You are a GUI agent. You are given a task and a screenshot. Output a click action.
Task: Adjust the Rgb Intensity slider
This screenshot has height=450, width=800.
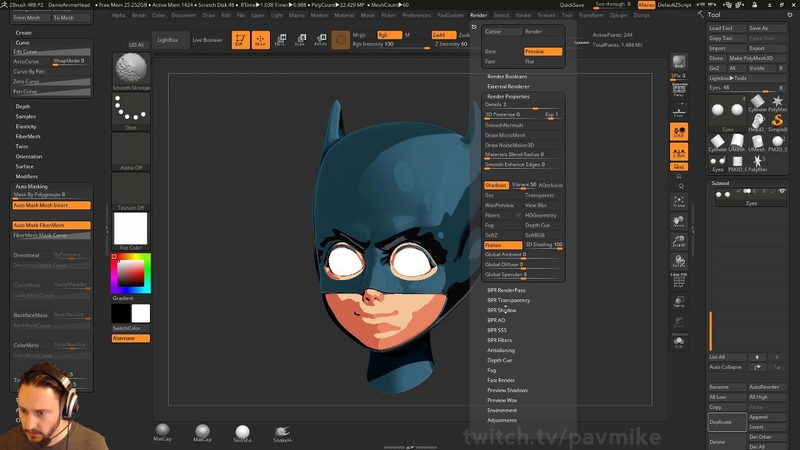tap(391, 45)
